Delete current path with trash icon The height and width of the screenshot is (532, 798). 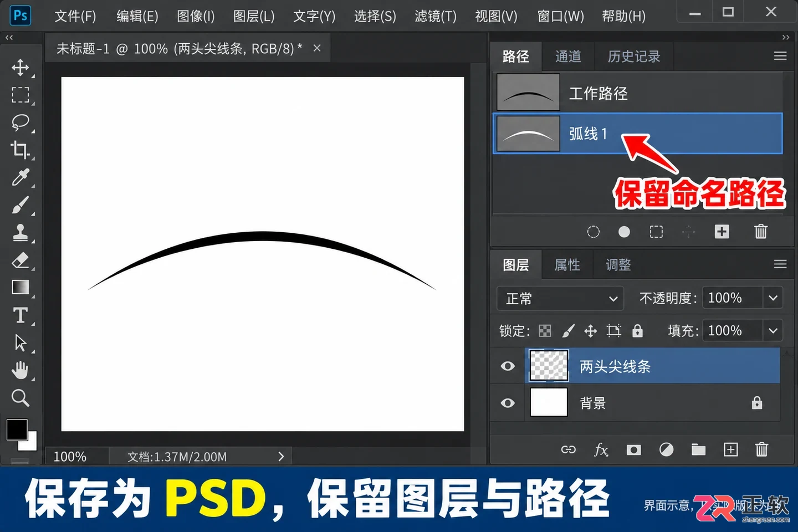coord(761,232)
